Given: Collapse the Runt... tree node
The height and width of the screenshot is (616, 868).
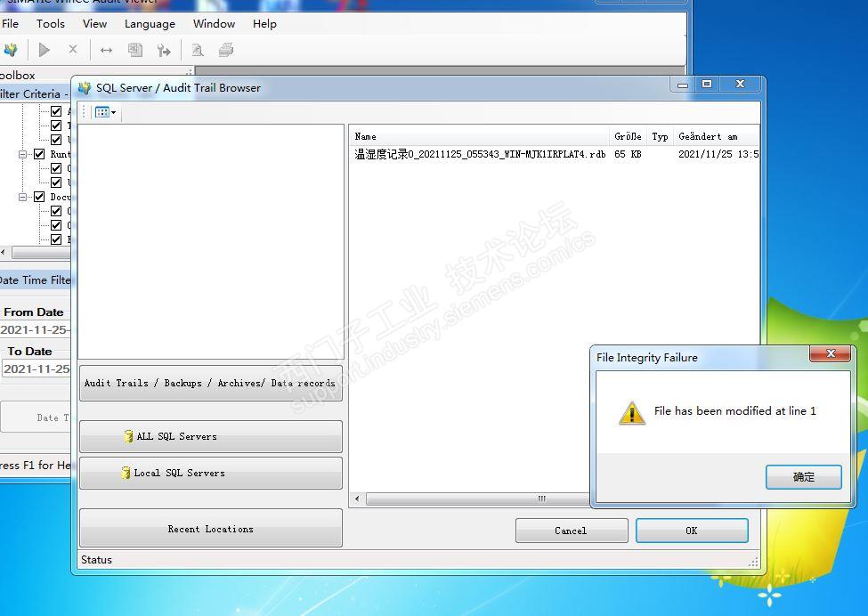Looking at the screenshot, I should coord(22,154).
